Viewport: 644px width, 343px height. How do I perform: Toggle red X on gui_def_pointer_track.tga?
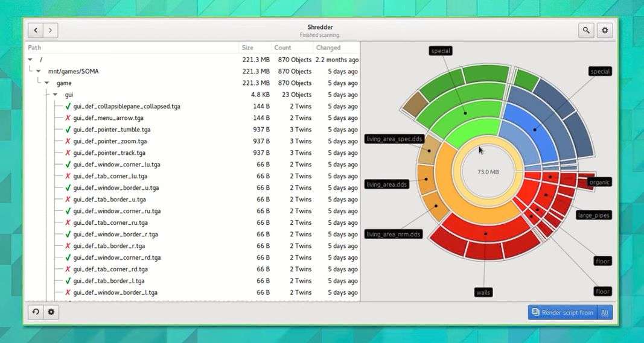(x=68, y=153)
